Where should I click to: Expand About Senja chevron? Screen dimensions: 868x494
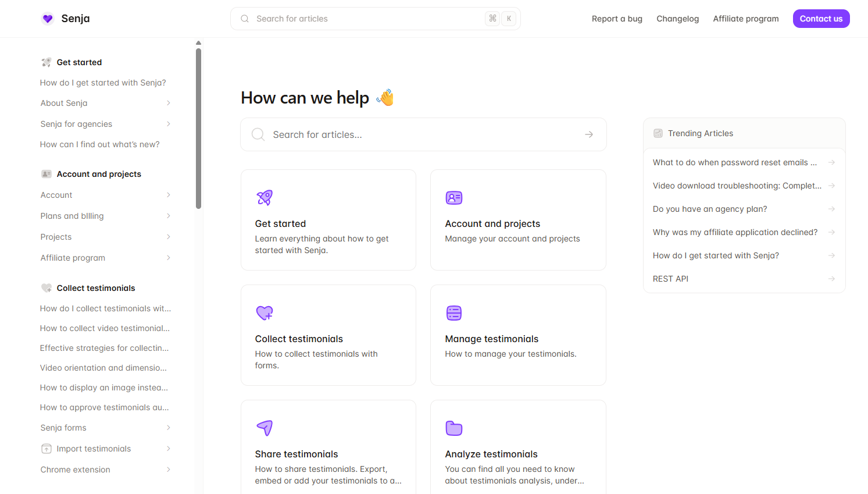(169, 103)
